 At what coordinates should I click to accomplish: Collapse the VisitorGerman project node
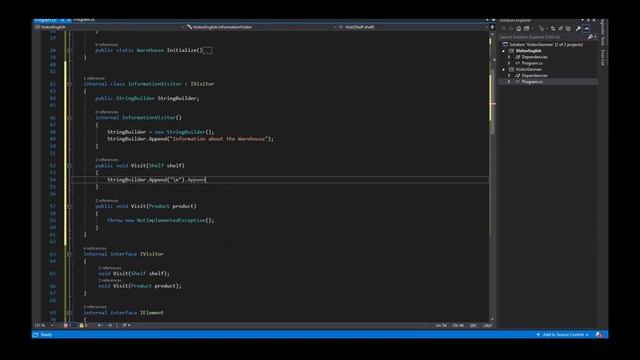[x=503, y=69]
